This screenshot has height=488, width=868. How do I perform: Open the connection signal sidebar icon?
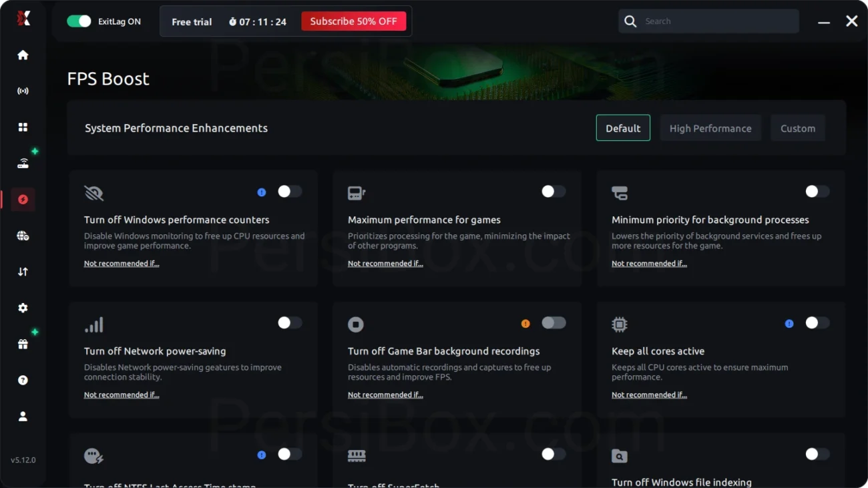click(x=23, y=91)
